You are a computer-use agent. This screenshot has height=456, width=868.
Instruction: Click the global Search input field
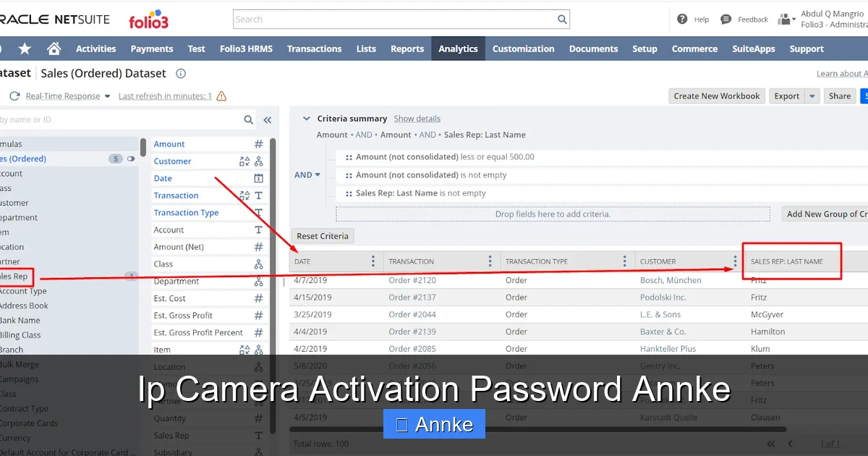[394, 20]
